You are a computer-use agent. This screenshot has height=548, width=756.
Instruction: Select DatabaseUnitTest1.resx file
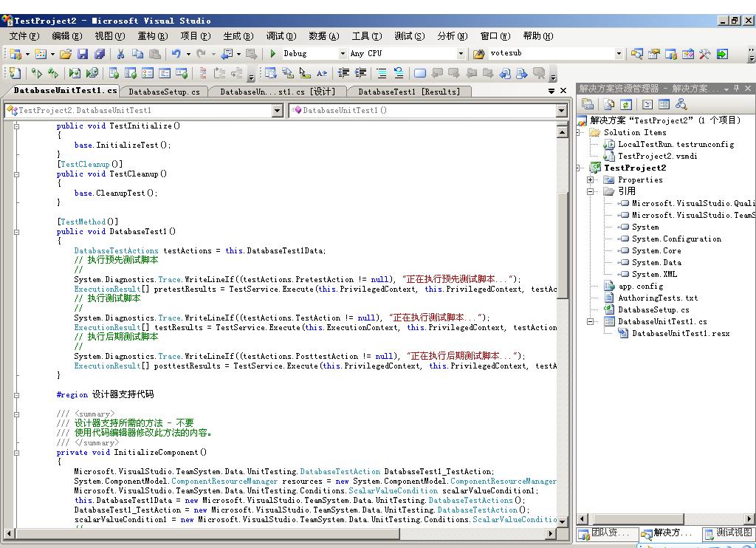(x=681, y=333)
